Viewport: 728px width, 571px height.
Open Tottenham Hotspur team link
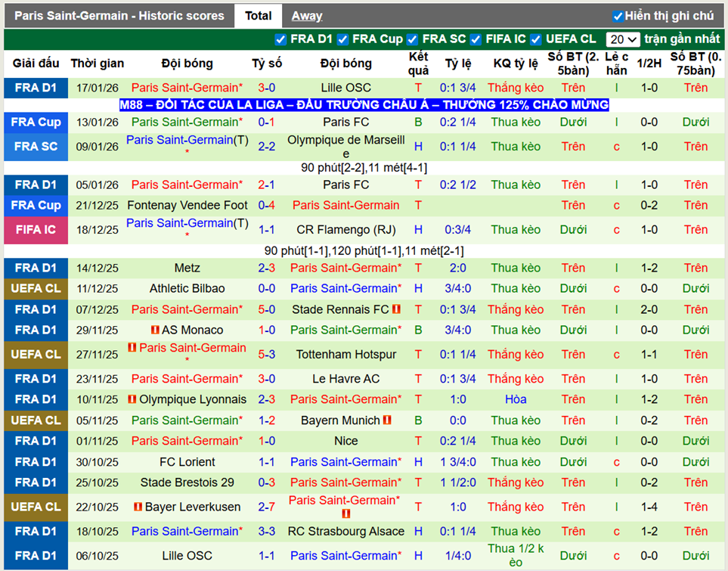pyautogui.click(x=346, y=355)
